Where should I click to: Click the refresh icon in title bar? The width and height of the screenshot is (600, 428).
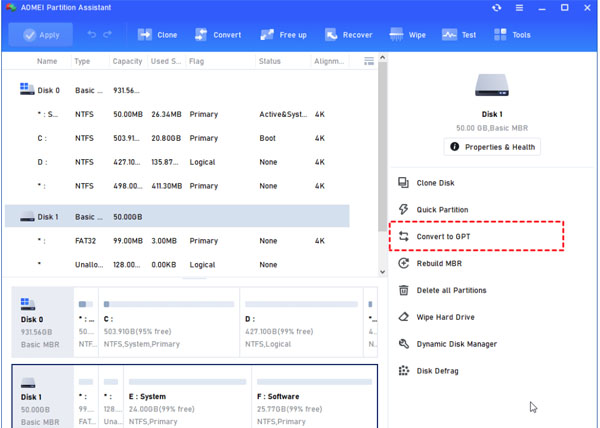pos(497,8)
